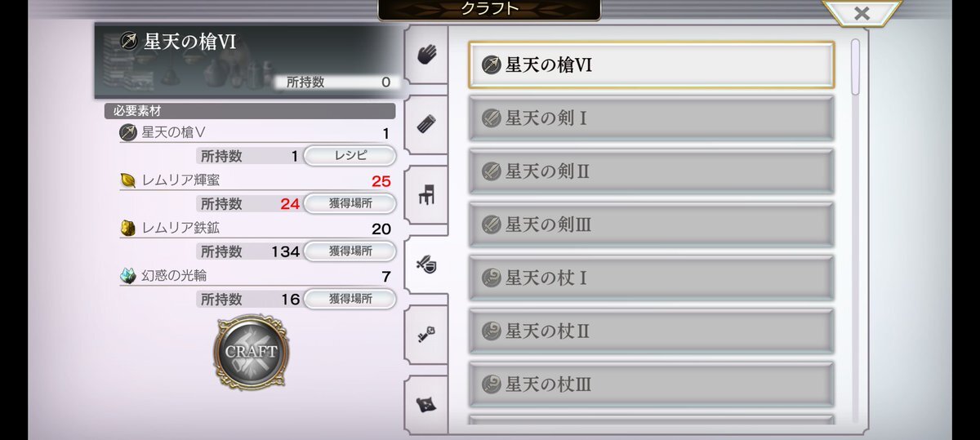Select 星天の剣Ⅲ in the recipe list
Image resolution: width=980 pixels, height=440 pixels.
tap(651, 224)
